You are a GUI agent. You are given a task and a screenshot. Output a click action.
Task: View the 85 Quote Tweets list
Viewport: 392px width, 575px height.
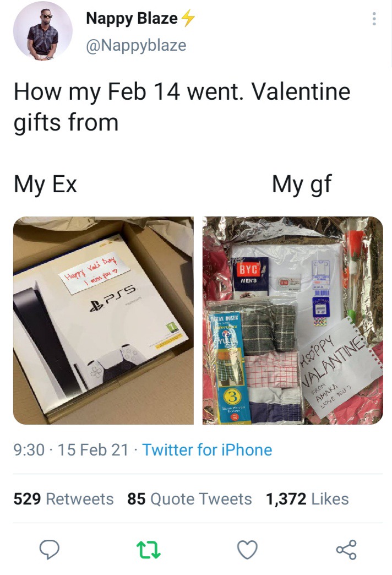(189, 499)
